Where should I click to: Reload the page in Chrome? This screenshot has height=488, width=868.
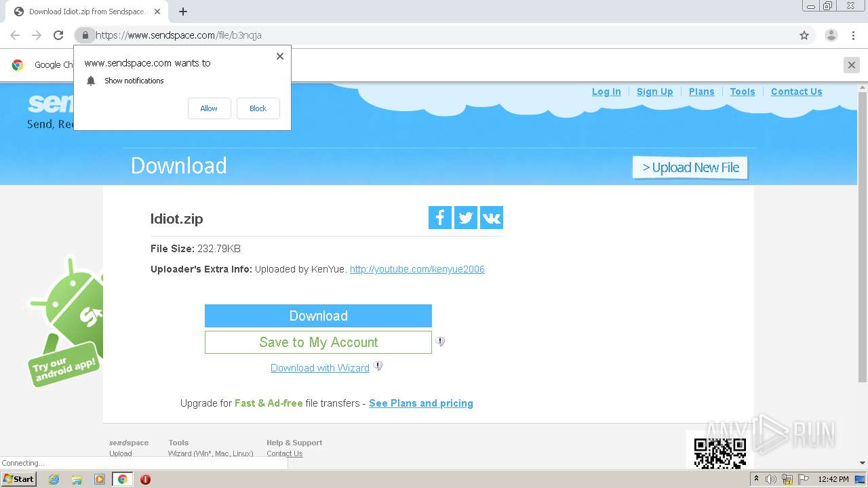(x=58, y=35)
